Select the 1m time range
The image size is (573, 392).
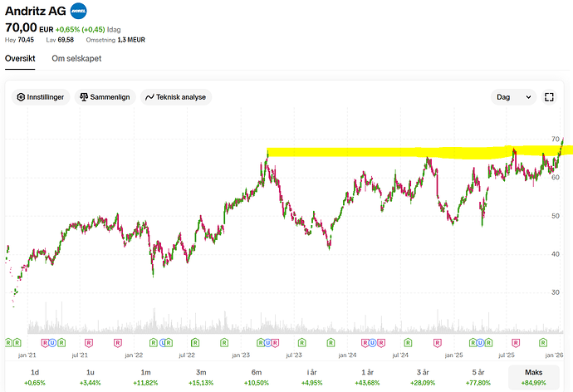(146, 376)
